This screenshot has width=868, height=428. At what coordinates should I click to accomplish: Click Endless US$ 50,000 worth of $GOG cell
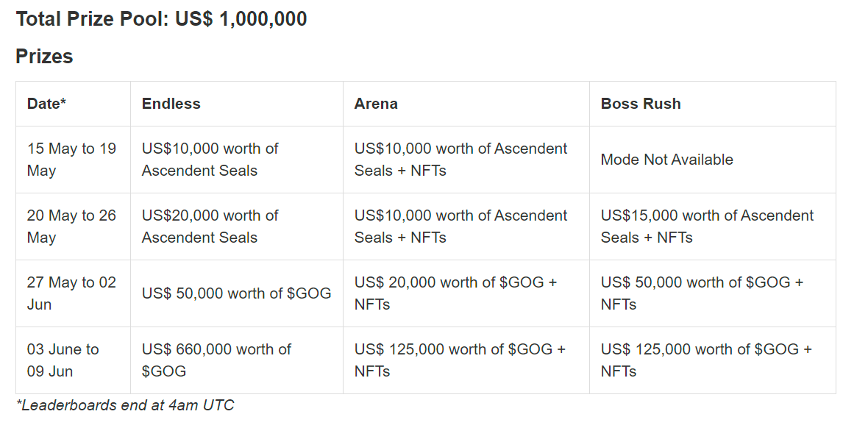click(236, 293)
